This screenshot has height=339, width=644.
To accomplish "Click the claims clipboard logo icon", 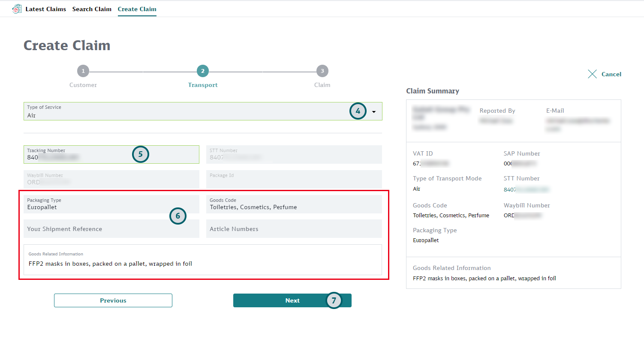I will (x=17, y=8).
